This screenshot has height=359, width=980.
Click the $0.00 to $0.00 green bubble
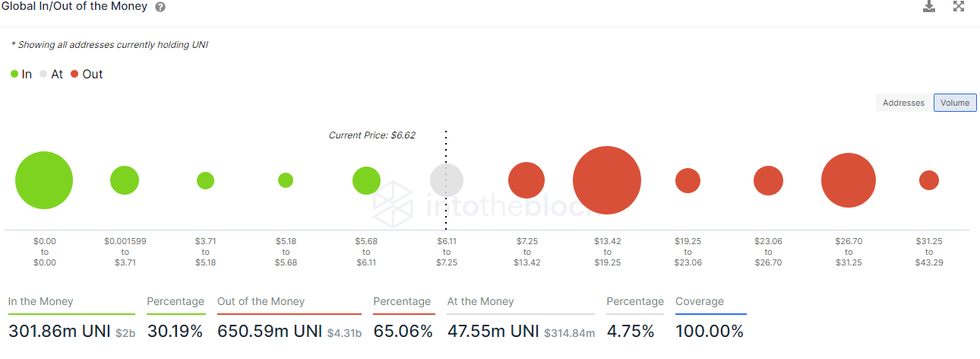(44, 180)
